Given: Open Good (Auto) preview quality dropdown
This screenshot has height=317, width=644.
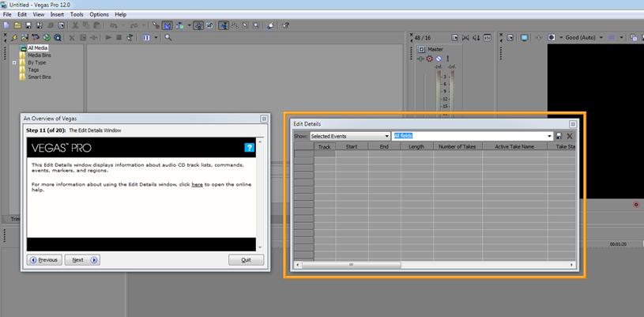Looking at the screenshot, I should tap(601, 37).
